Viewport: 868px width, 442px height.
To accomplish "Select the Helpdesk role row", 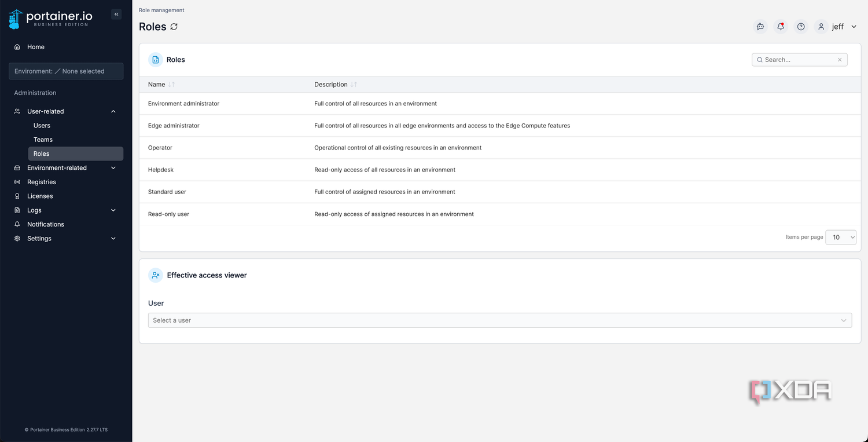I will click(500, 170).
